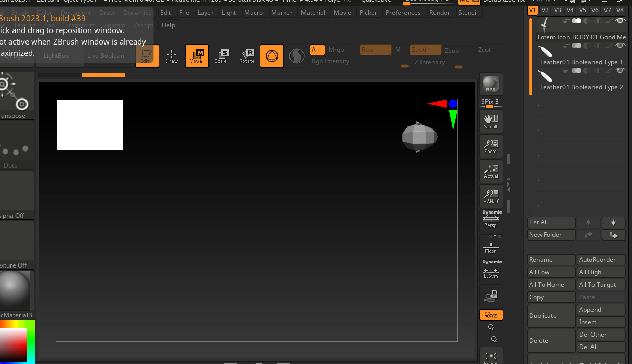Click the Duplicate subtool button
The image size is (632, 364).
(551, 316)
